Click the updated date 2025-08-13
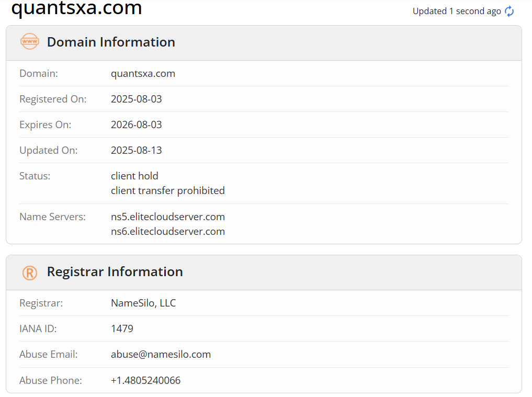Image resolution: width=532 pixels, height=397 pixels. coord(137,150)
